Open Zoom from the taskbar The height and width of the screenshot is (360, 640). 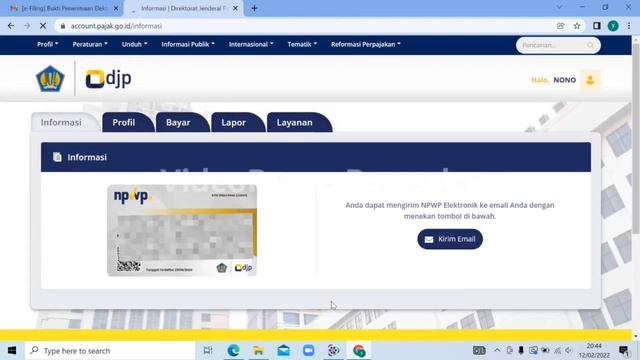309,351
